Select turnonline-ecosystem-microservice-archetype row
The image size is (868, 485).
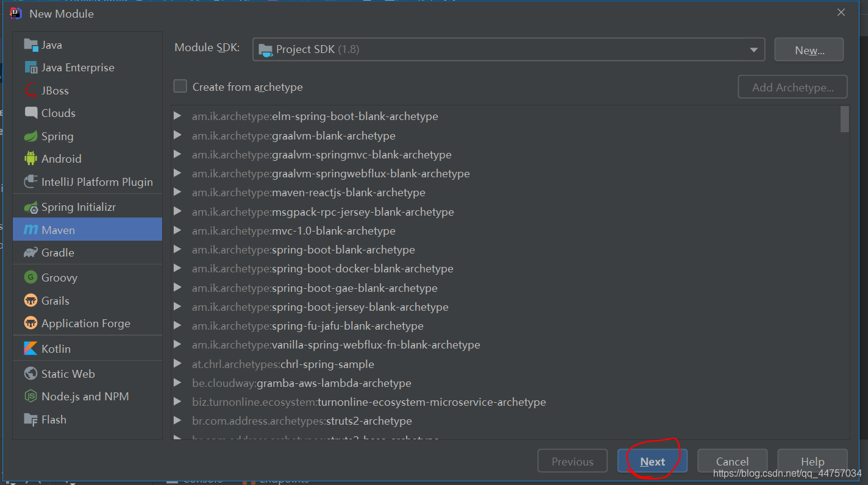coord(505,402)
